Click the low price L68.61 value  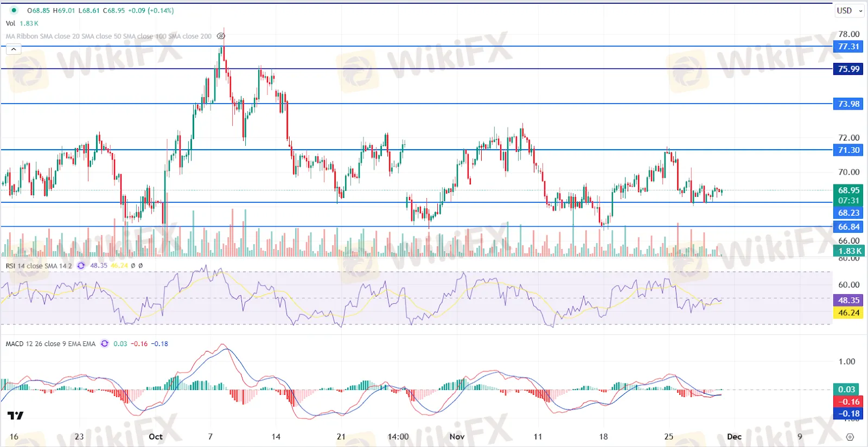tap(89, 10)
